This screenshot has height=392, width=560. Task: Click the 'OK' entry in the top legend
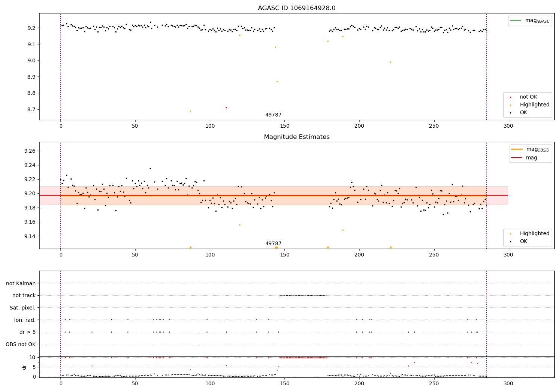pos(523,112)
